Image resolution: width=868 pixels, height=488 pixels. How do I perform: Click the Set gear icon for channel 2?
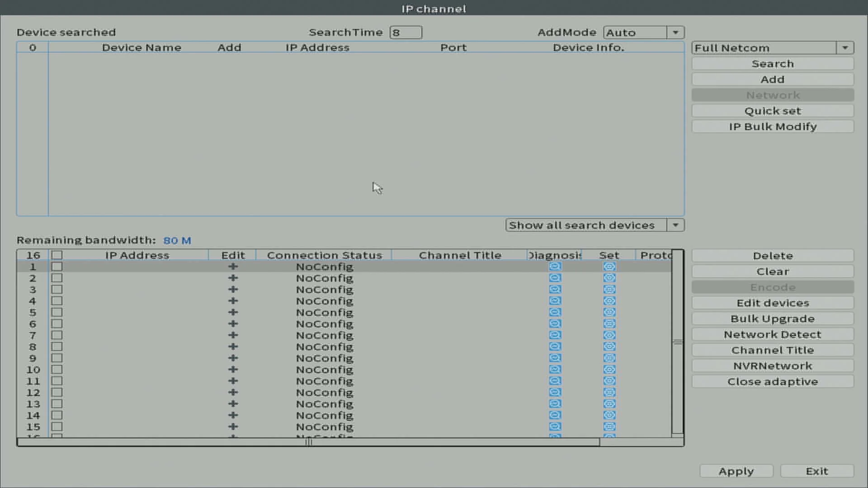[x=609, y=278]
